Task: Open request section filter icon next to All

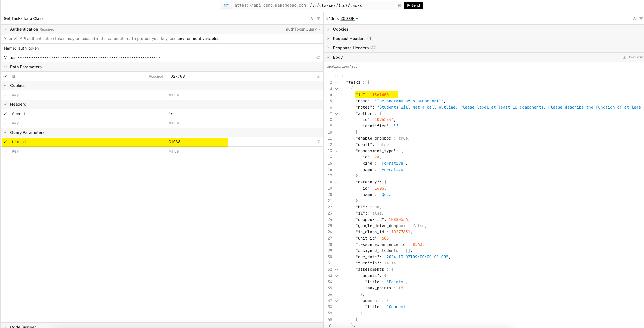Action: 318,18
